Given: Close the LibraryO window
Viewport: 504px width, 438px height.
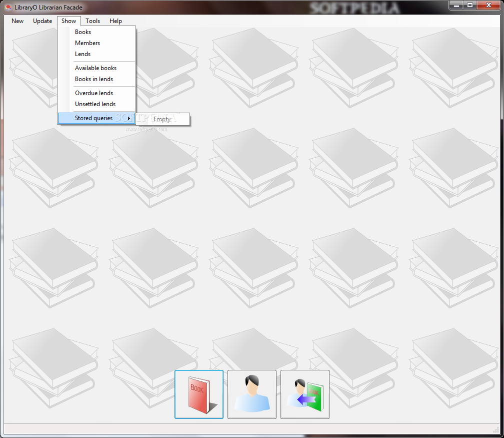Looking at the screenshot, I should point(489,6).
